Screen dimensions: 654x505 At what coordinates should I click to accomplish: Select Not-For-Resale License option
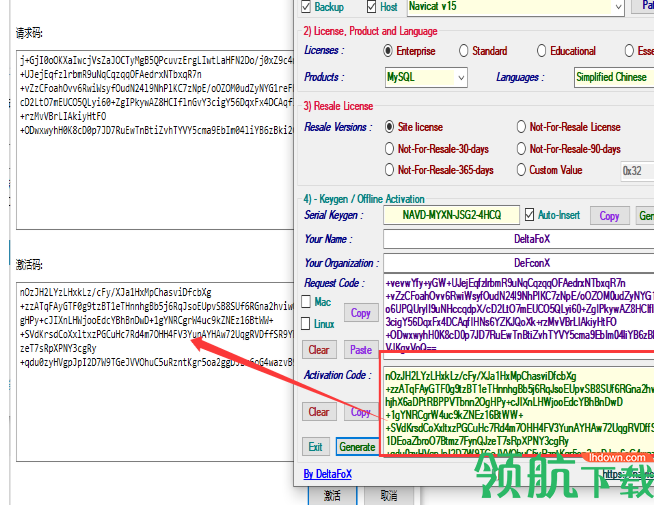click(521, 127)
